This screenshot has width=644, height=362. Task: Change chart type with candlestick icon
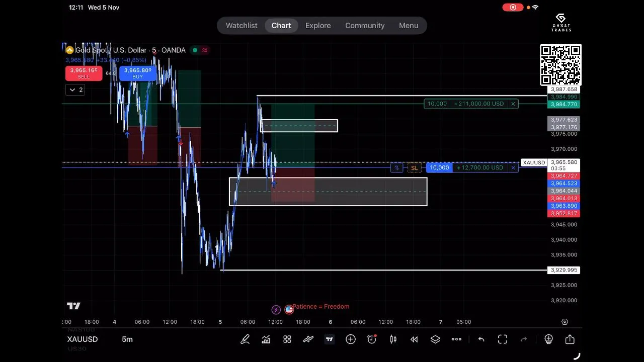point(393,339)
